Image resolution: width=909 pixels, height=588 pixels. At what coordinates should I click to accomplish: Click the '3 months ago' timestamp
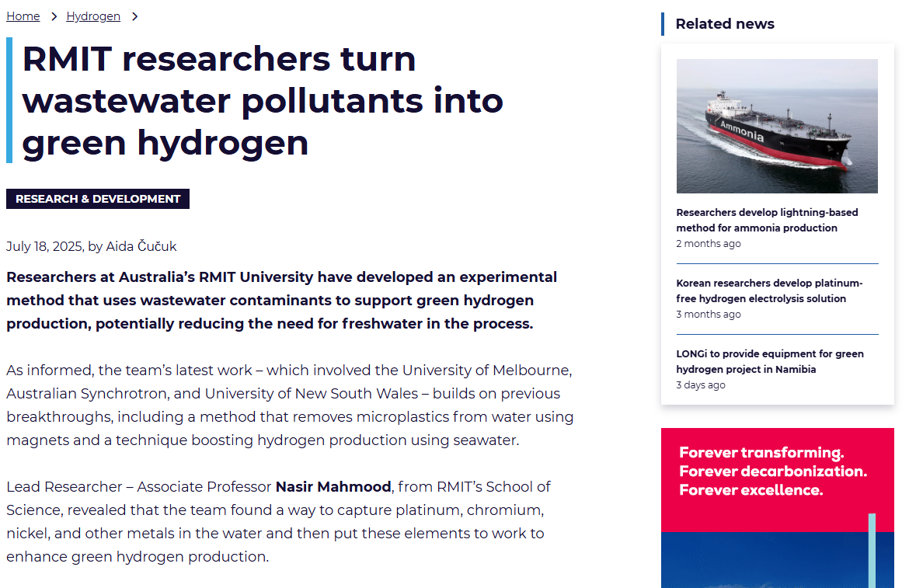pyautogui.click(x=709, y=315)
